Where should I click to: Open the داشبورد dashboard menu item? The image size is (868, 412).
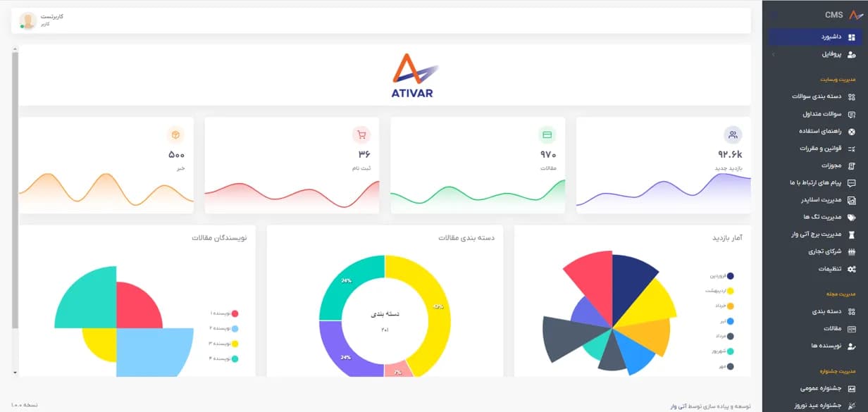coord(814,37)
